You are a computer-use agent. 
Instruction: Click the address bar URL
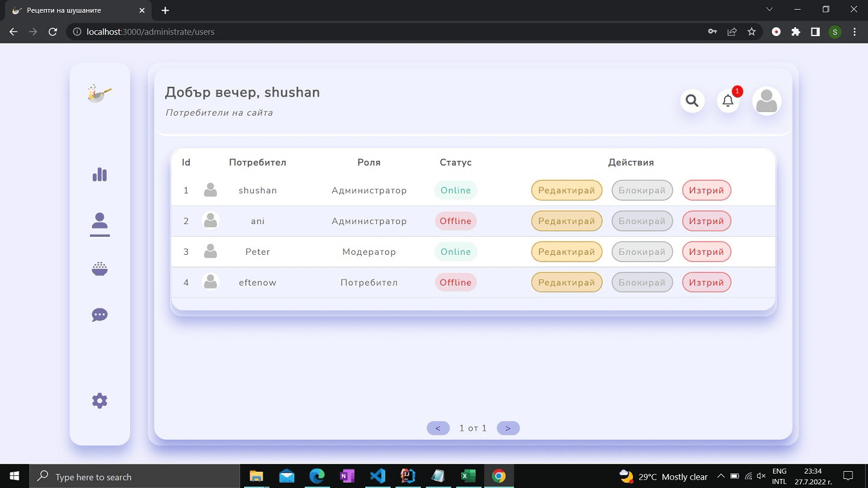tap(151, 32)
